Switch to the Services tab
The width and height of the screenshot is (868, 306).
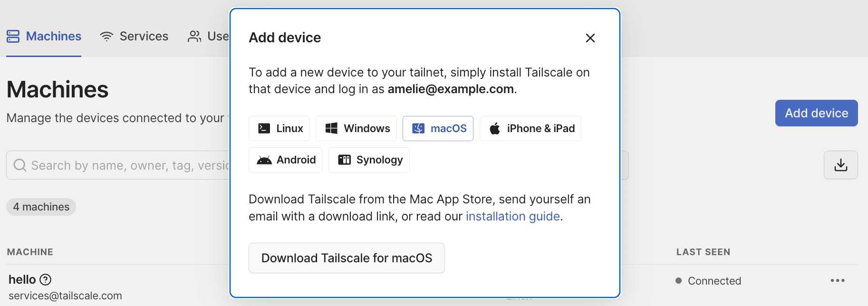point(135,36)
